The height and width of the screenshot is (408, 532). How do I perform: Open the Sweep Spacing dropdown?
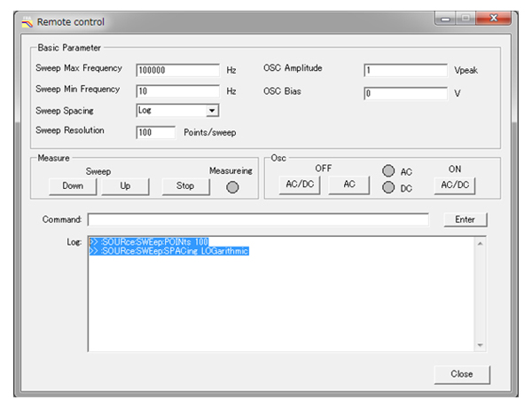pyautogui.click(x=212, y=111)
